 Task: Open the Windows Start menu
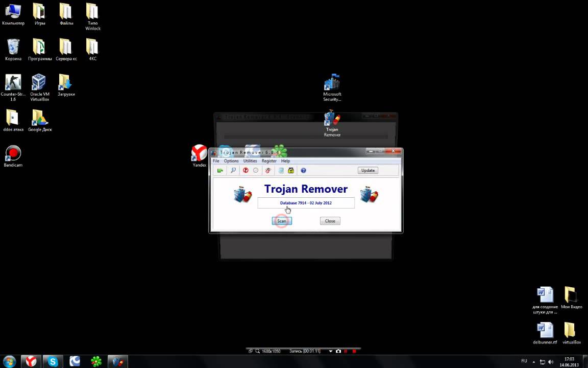click(9, 361)
